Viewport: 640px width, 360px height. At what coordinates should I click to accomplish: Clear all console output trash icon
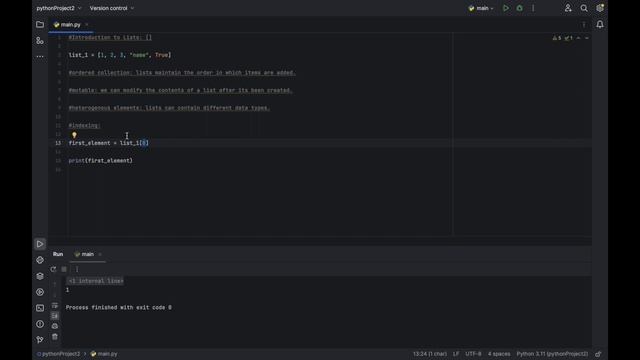[55, 337]
